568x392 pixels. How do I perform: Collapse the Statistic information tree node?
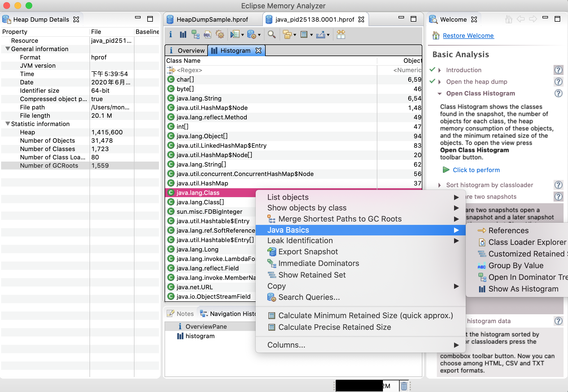(x=8, y=124)
